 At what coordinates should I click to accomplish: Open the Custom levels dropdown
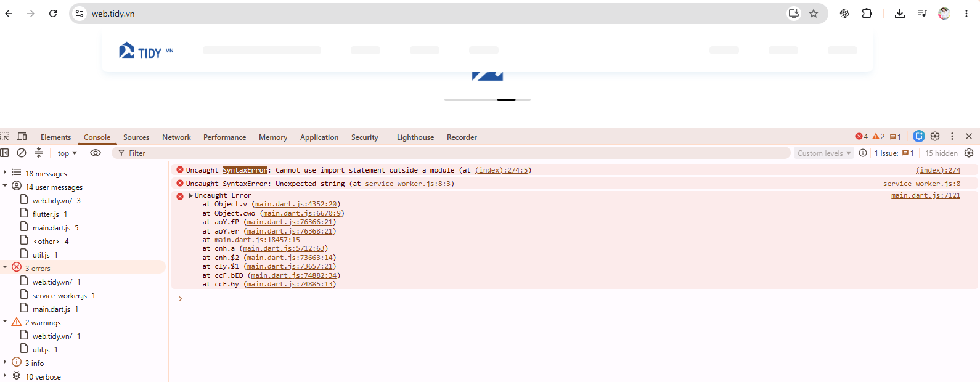click(x=824, y=153)
